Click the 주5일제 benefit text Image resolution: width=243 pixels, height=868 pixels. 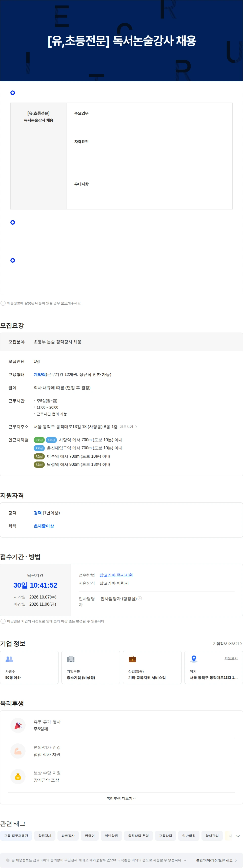coord(41,728)
